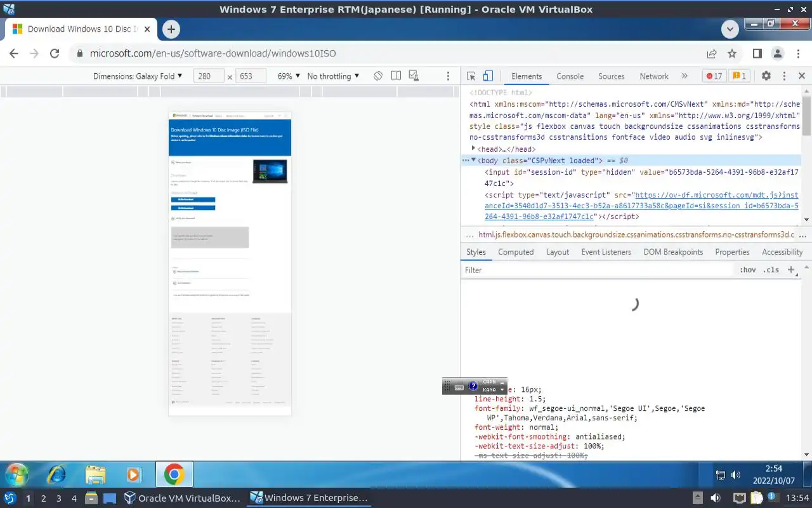Open a new browser tab
Screen dimensions: 812x508
(171, 29)
